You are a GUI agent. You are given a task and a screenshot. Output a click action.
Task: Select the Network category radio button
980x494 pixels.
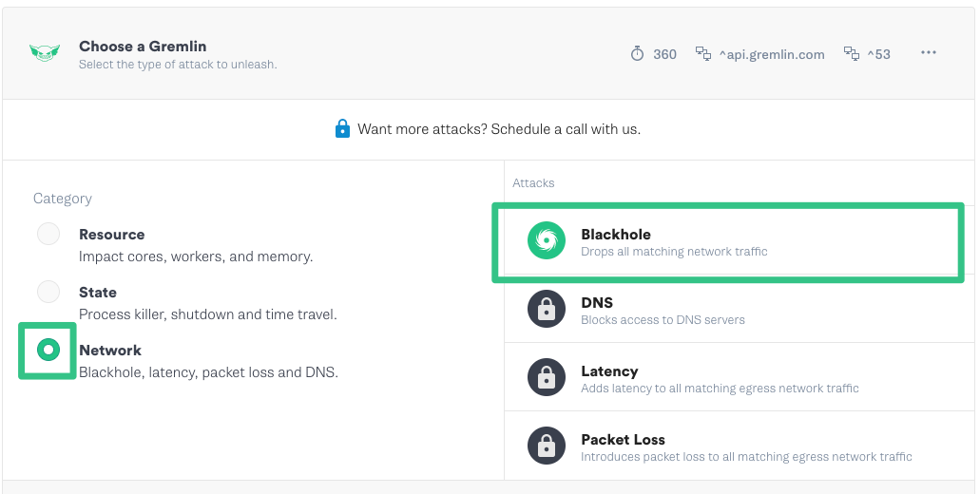[48, 350]
